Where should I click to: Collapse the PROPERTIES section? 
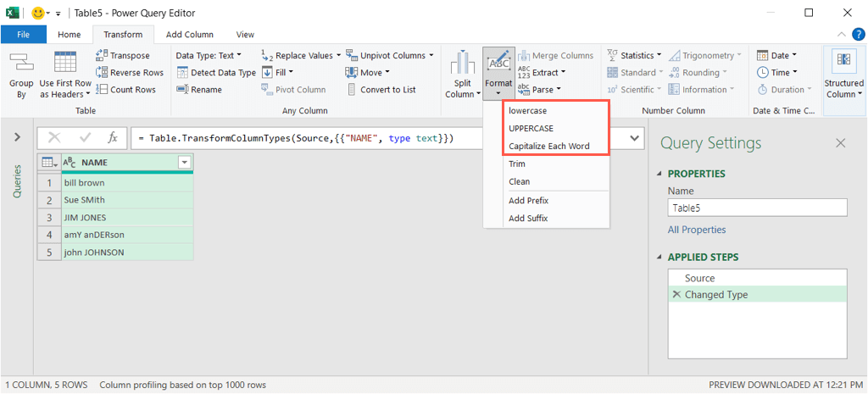coord(659,174)
